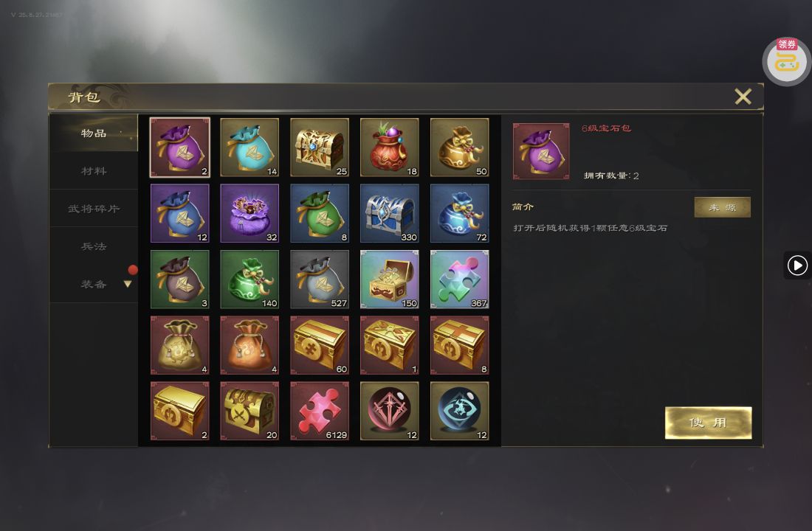Image resolution: width=812 pixels, height=531 pixels.
Task: Close the 背包 inventory window
Action: click(x=743, y=97)
